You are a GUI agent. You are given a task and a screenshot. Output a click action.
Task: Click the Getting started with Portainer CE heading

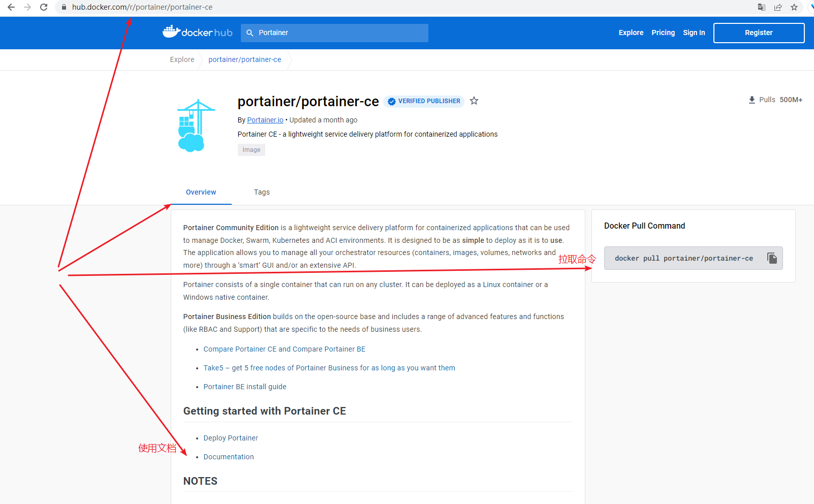[x=264, y=411]
